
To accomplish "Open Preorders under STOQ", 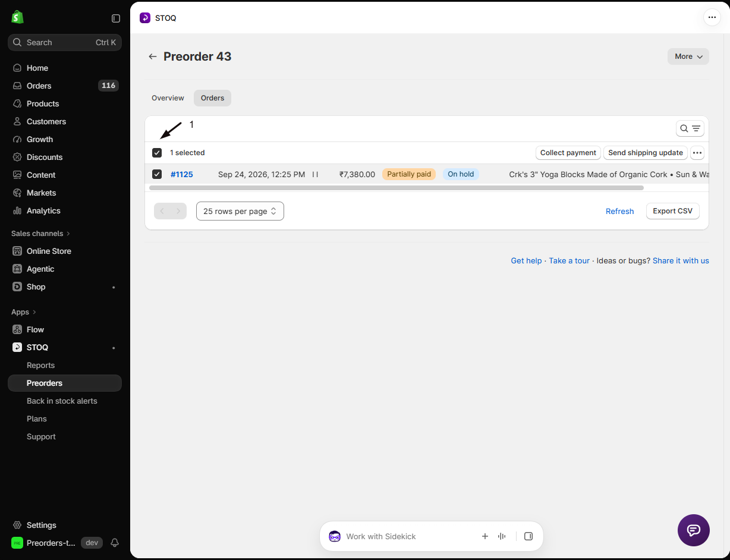I will tap(65, 383).
